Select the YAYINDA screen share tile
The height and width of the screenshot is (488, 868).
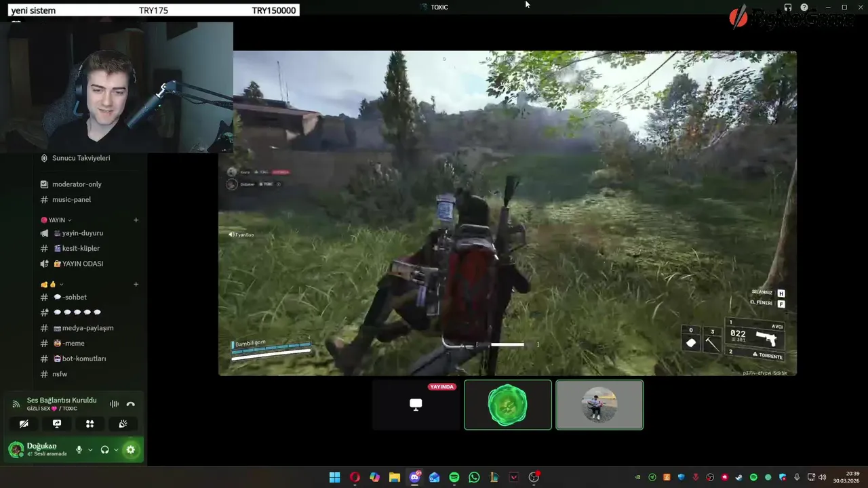coord(416,405)
